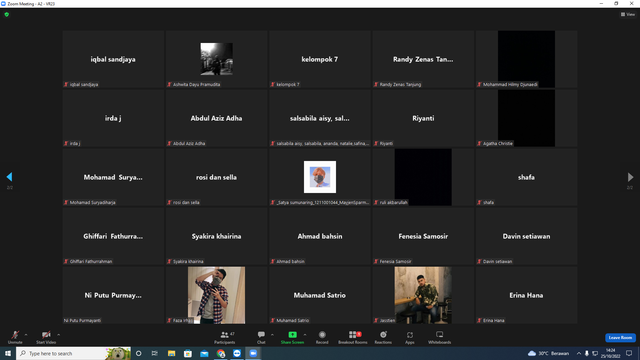Open File Explorer from taskbar
This screenshot has height=360, width=640.
point(171,353)
